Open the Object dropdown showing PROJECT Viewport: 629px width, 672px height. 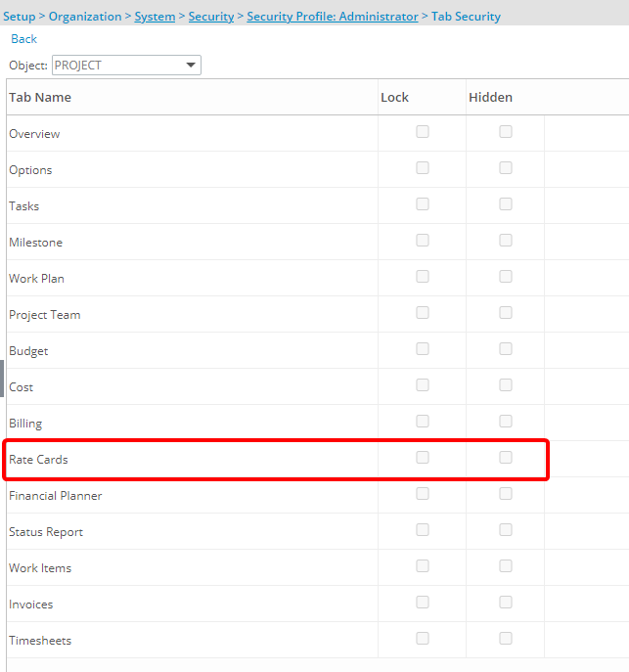pyautogui.click(x=126, y=66)
